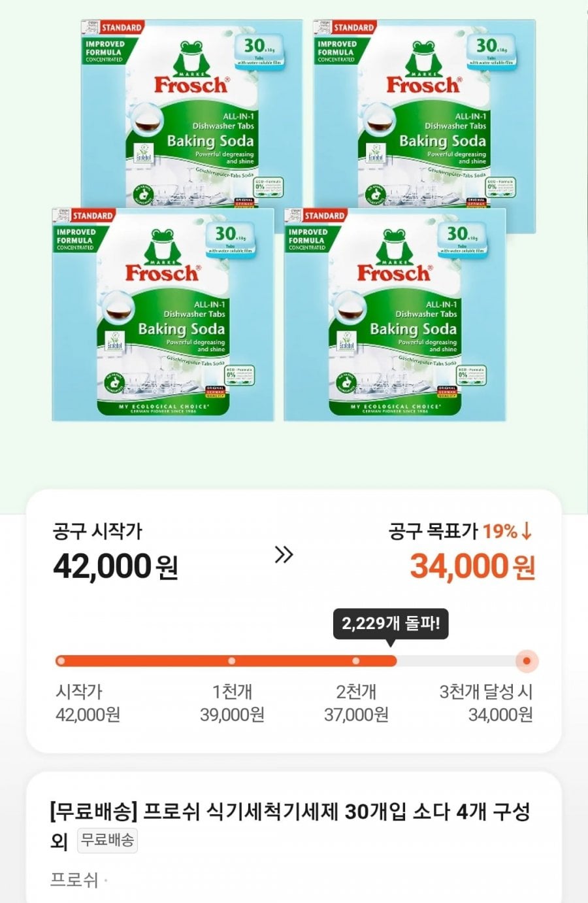Tap the glowing 3천개 goal marker dot
The height and width of the screenshot is (903, 588).
526,661
